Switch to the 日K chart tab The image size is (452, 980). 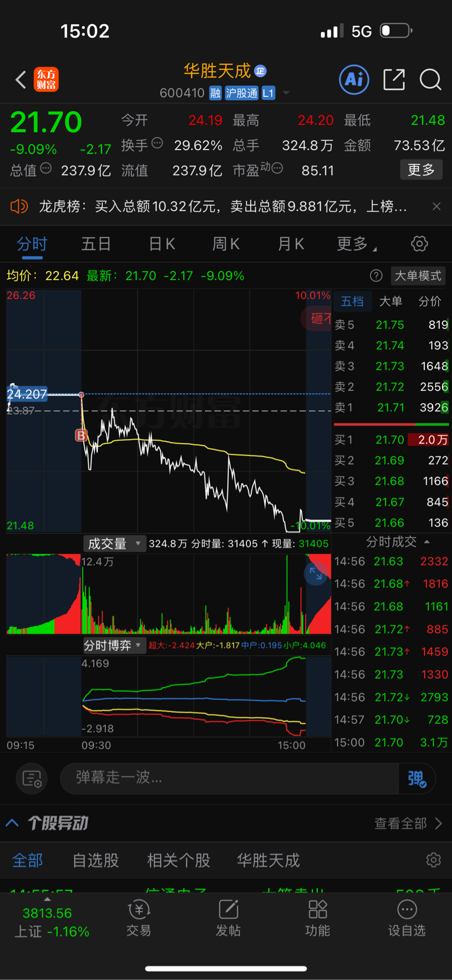pyautogui.click(x=162, y=244)
